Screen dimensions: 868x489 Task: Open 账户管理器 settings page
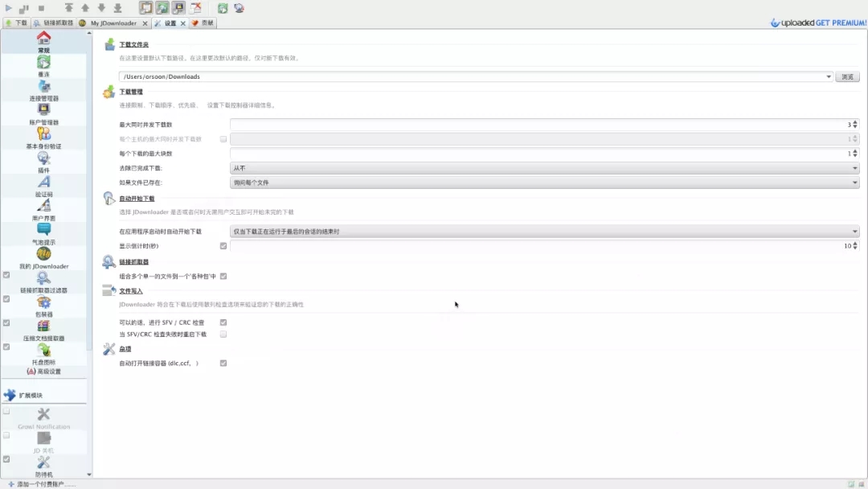43,114
